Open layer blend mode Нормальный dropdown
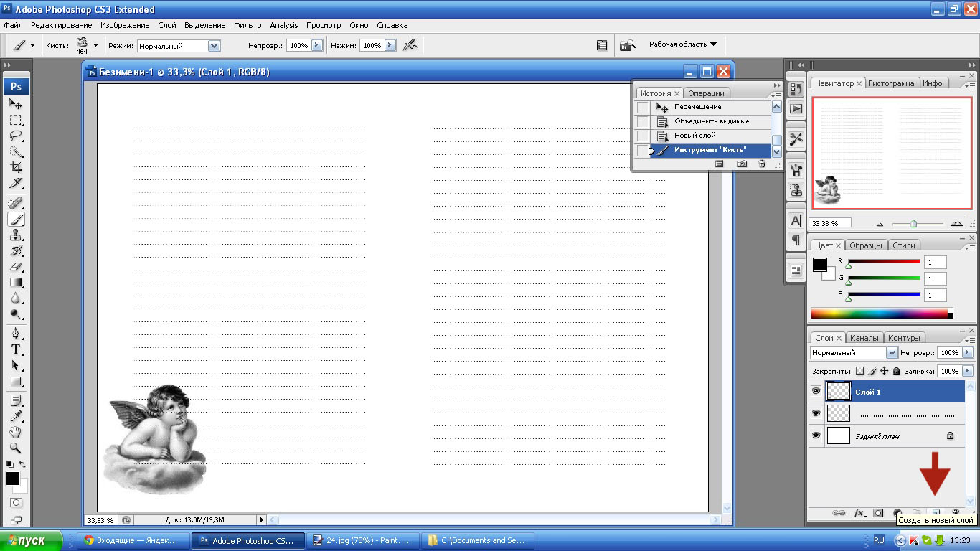980x551 pixels. 892,353
